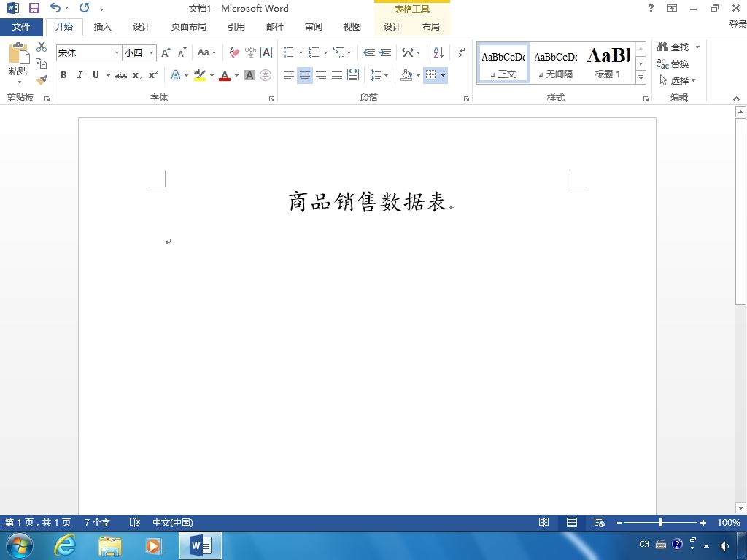747x560 pixels.
Task: Click the zoom slider handle
Action: click(x=661, y=522)
